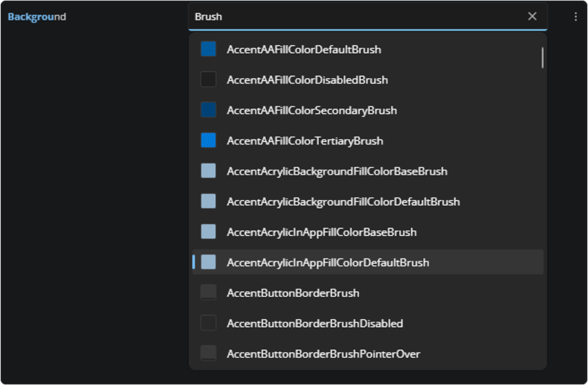The width and height of the screenshot is (588, 385).
Task: Open the three-dot more options menu
Action: 576,17
